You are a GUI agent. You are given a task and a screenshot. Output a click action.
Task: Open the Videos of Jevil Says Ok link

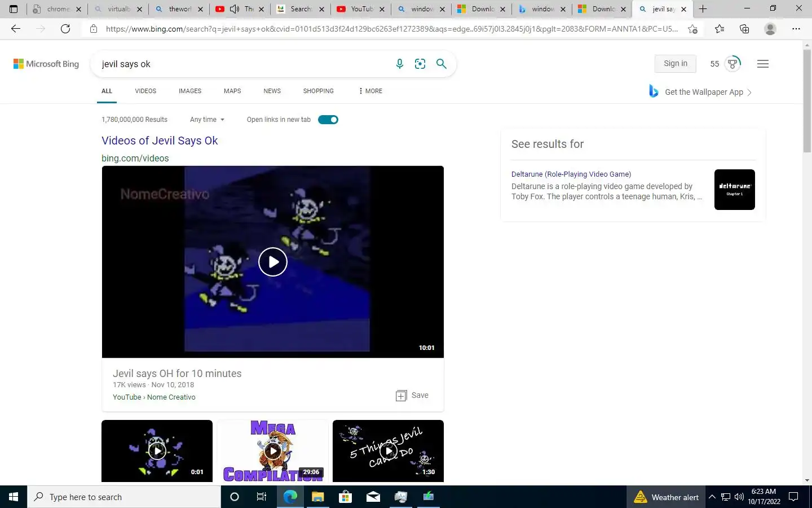tap(160, 141)
